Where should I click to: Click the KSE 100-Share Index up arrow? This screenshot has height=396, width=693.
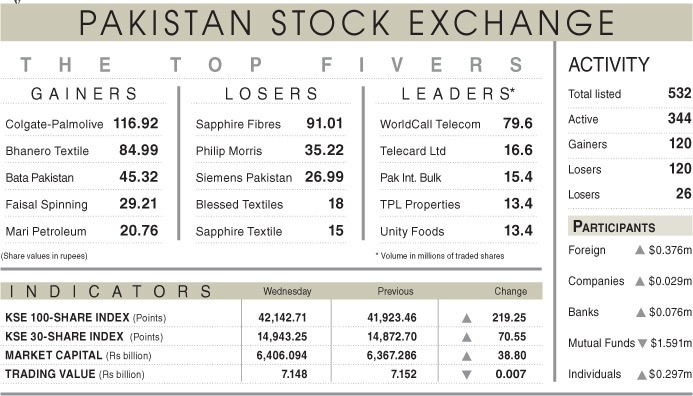(x=467, y=318)
